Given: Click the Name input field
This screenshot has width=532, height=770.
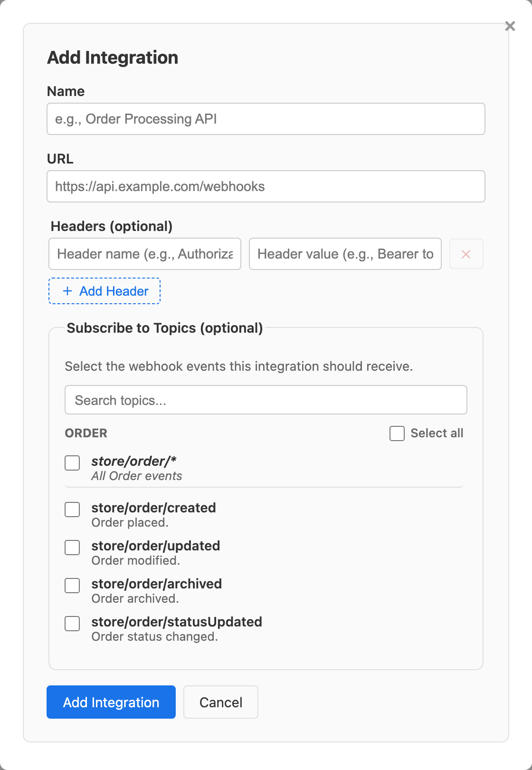Looking at the screenshot, I should click(266, 119).
